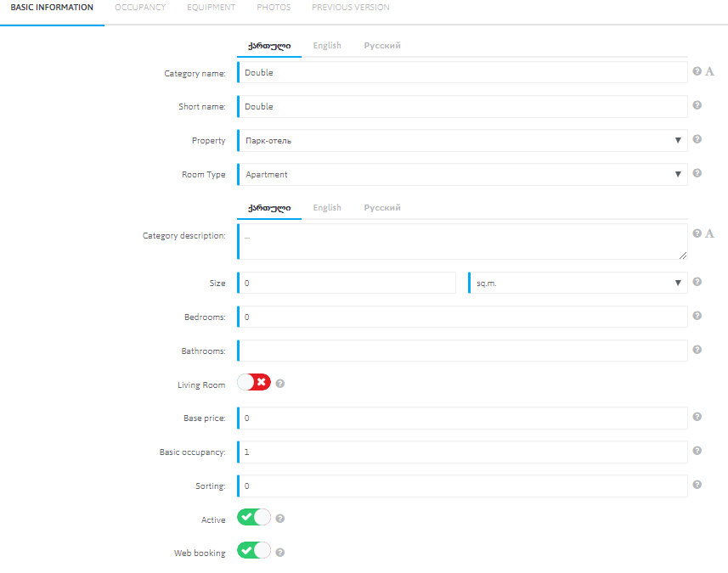Click help icon next to Category name
Image resolution: width=728 pixels, height=573 pixels.
click(697, 72)
